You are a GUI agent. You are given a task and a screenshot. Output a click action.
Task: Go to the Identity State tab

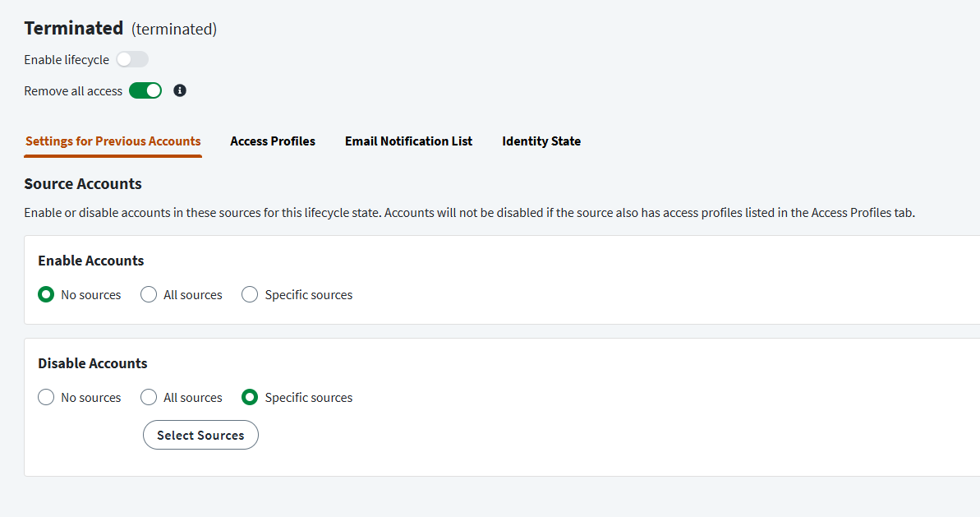click(541, 141)
